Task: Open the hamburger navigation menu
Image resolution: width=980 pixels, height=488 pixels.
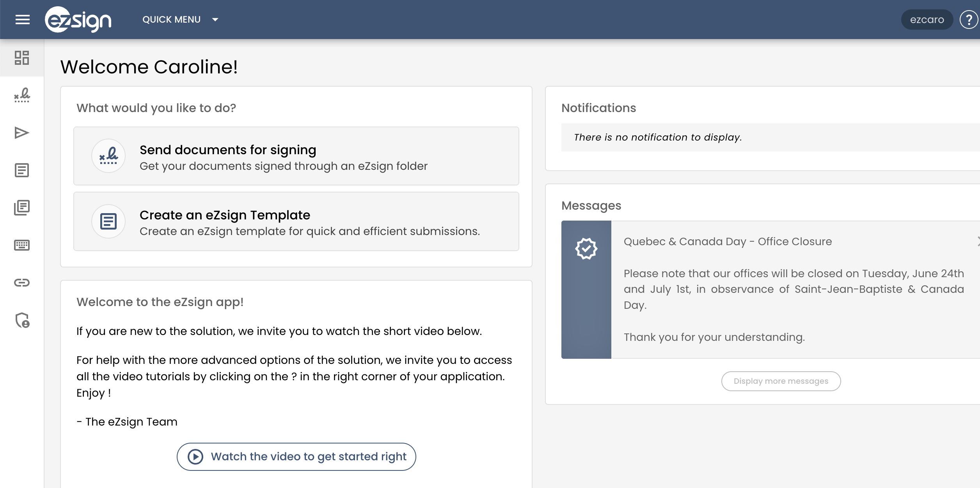Action: pos(22,20)
